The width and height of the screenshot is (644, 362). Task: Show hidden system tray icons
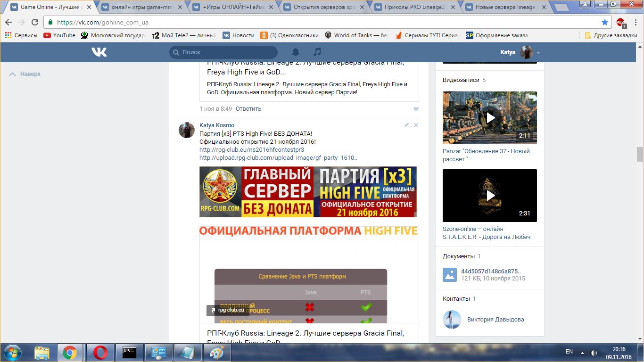pos(582,353)
